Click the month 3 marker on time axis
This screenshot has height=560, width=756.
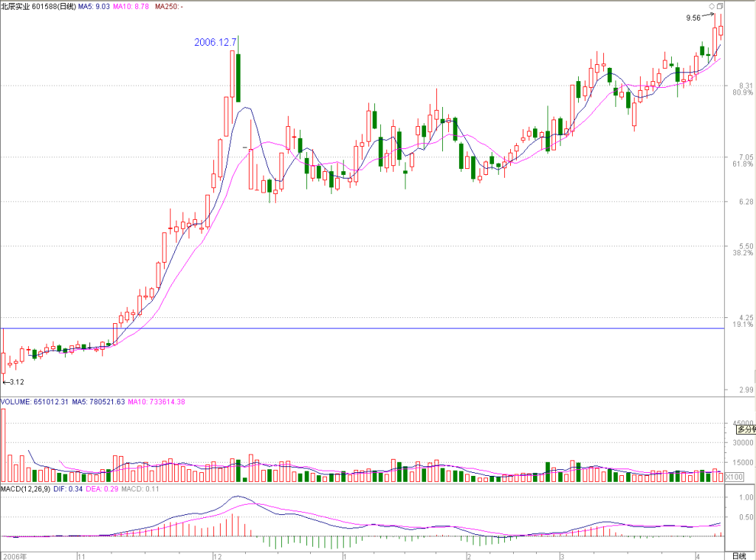562,556
